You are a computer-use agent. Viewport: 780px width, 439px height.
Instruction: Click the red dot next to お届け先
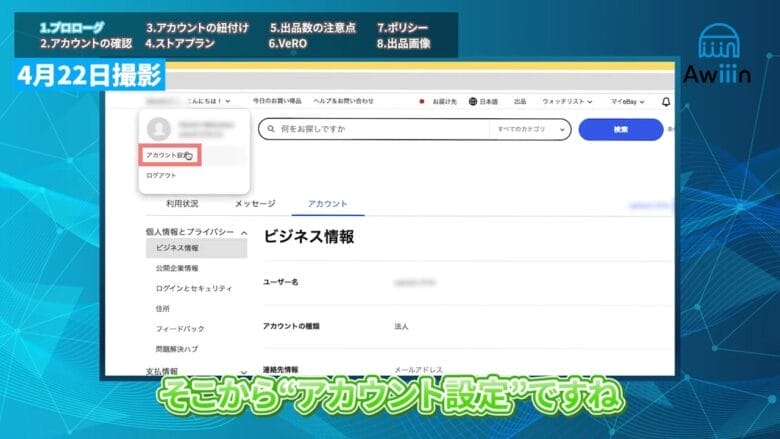pyautogui.click(x=423, y=101)
